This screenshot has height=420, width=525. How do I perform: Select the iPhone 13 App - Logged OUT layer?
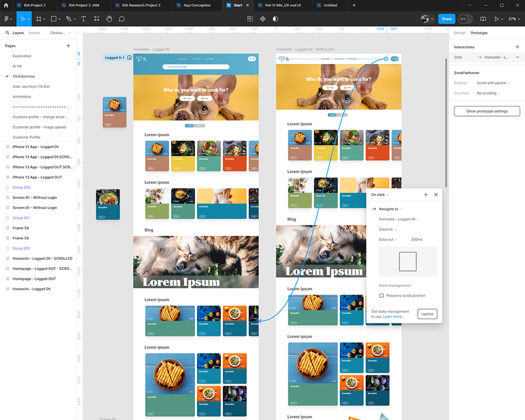point(37,177)
